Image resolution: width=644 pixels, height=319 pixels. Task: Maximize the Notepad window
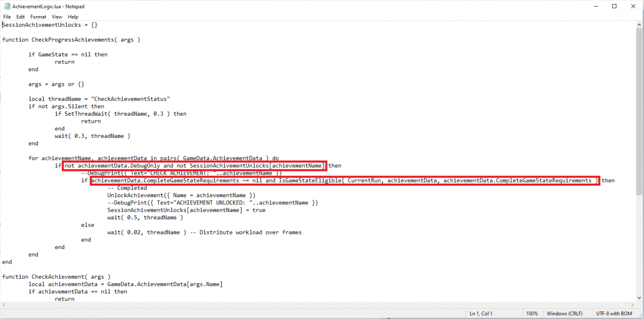click(614, 7)
